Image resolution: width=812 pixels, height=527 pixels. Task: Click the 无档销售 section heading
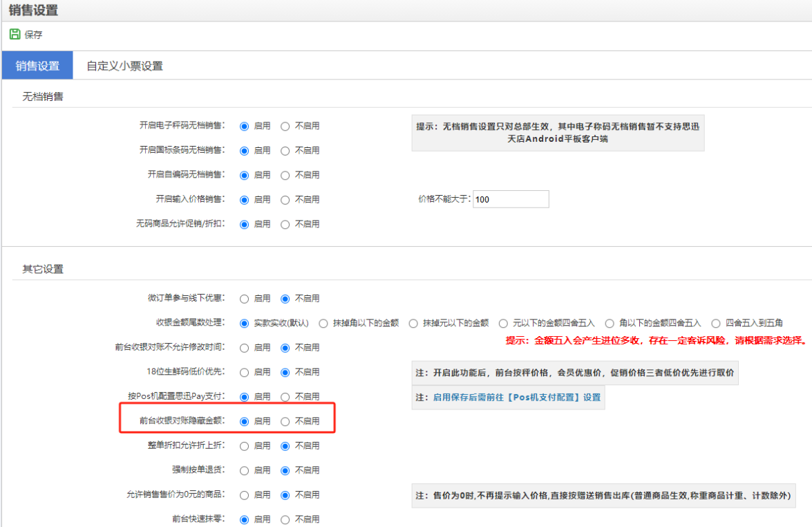point(42,96)
